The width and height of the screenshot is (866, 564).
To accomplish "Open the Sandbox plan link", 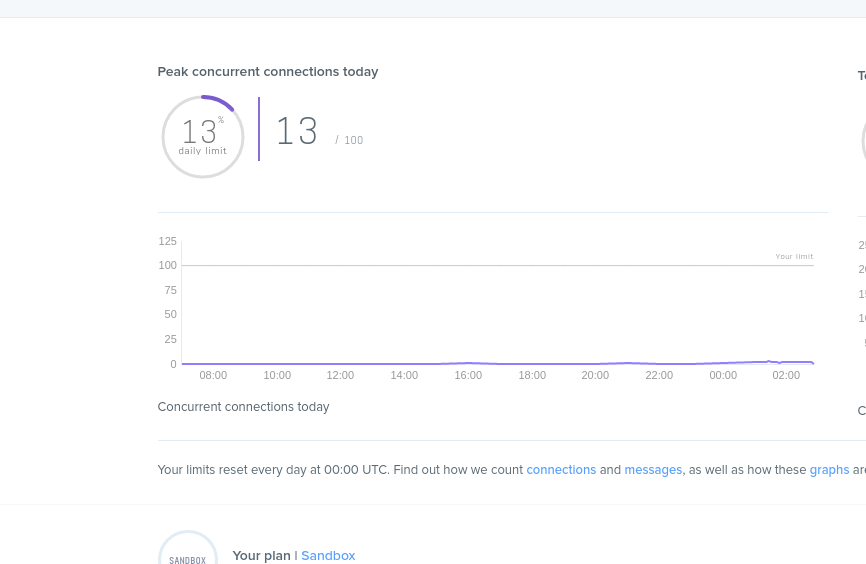I will [x=328, y=556].
